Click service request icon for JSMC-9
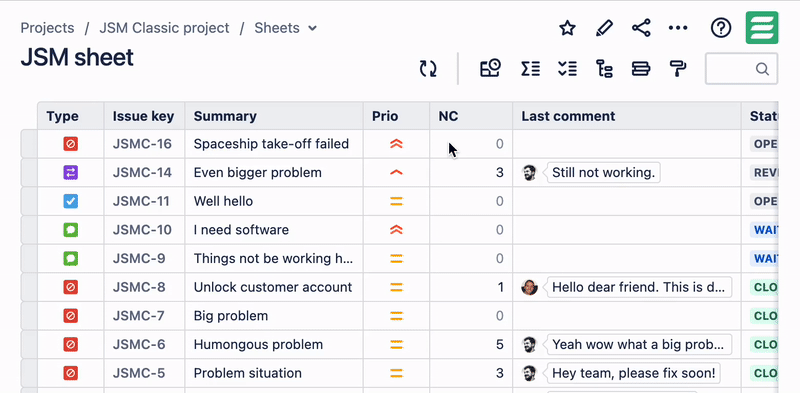The width and height of the screenshot is (800, 393). tap(70, 258)
